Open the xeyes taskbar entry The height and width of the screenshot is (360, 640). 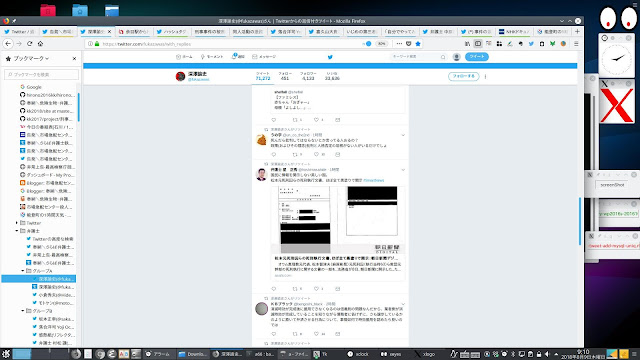[391, 354]
